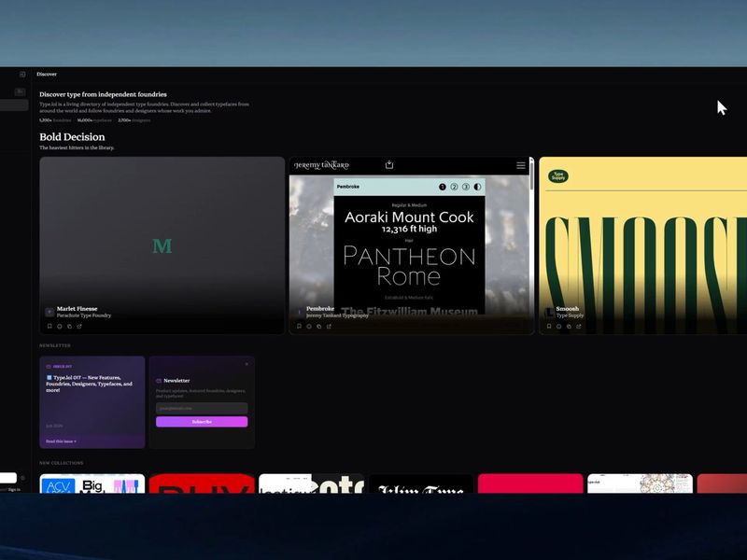Click the copy icon on Pembroke card
The image size is (747, 560).
pyautogui.click(x=319, y=326)
